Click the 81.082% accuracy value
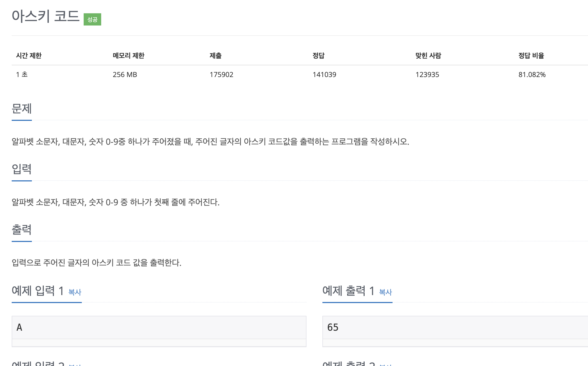The height and width of the screenshot is (366, 588). tap(532, 75)
